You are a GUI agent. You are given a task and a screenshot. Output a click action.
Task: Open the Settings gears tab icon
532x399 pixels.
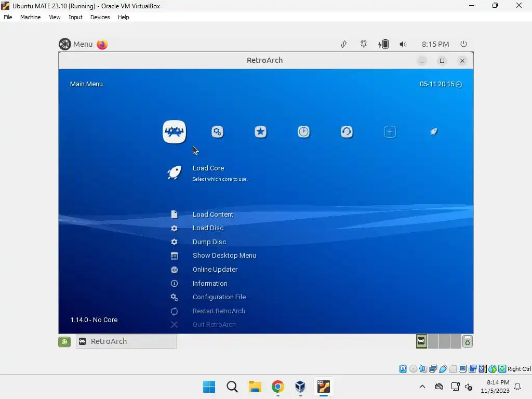point(218,131)
